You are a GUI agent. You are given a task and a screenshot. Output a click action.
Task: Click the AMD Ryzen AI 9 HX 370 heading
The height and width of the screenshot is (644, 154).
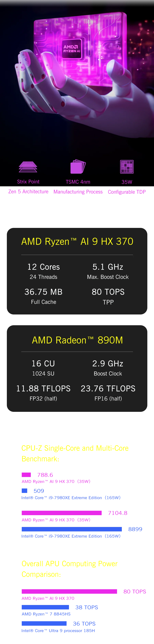pos(77,242)
